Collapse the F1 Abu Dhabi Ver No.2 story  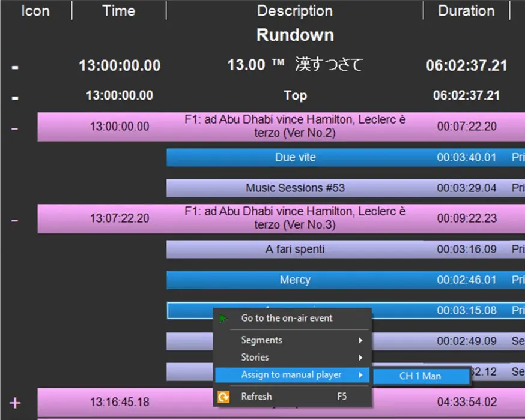pyautogui.click(x=15, y=128)
